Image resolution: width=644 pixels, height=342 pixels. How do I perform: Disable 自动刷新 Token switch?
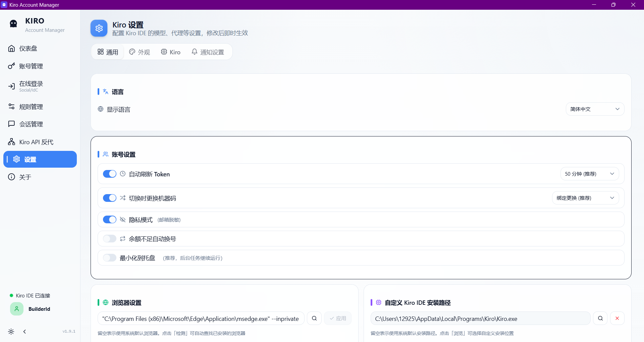click(x=109, y=174)
